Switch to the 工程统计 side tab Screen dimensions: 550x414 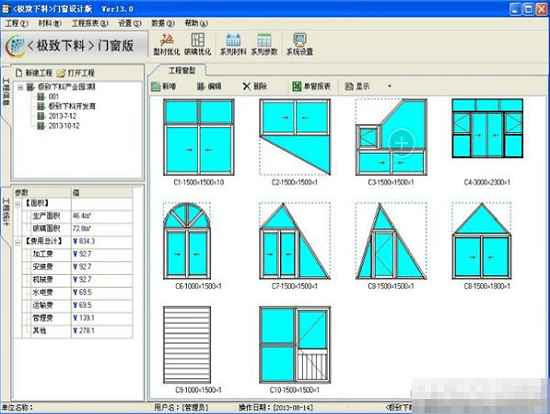pos(6,212)
